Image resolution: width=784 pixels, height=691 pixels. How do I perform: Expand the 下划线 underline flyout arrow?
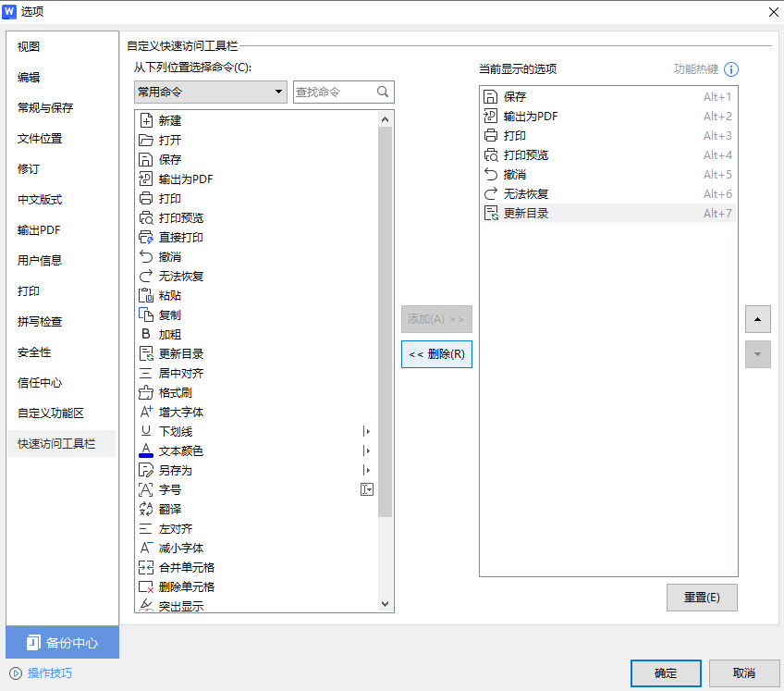(366, 431)
